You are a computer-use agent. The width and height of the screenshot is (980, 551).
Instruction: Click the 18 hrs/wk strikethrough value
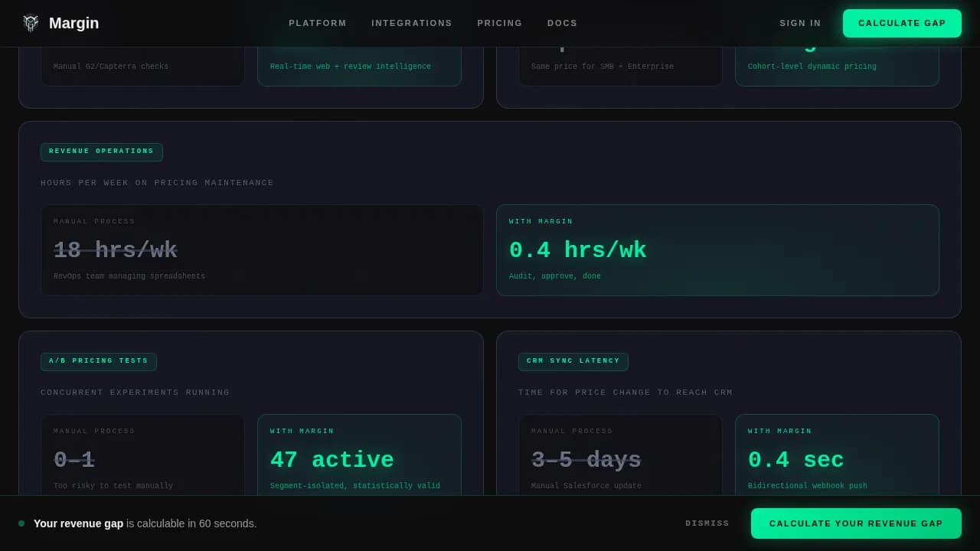pyautogui.click(x=116, y=250)
